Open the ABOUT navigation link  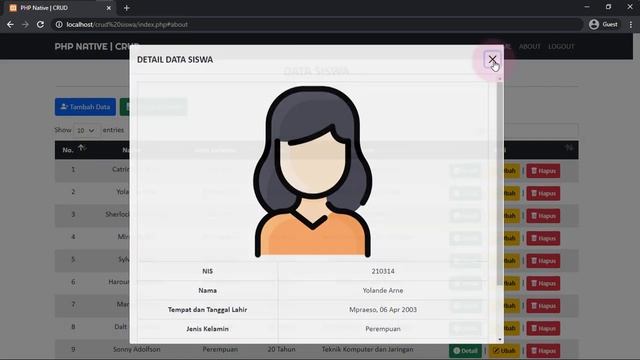coord(529,47)
